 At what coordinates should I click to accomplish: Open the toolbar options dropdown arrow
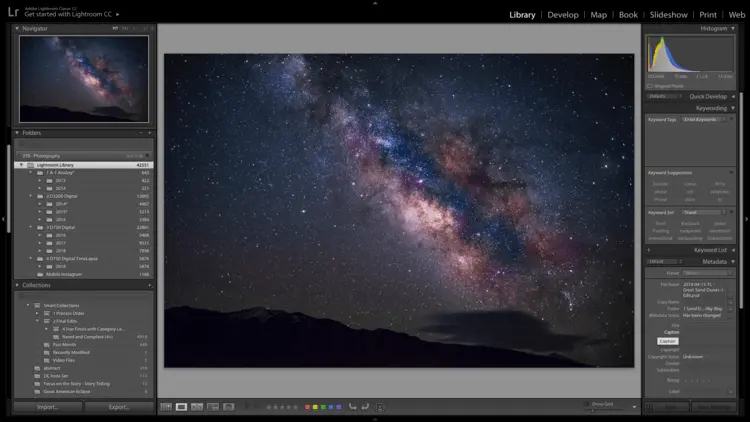pyautogui.click(x=635, y=407)
